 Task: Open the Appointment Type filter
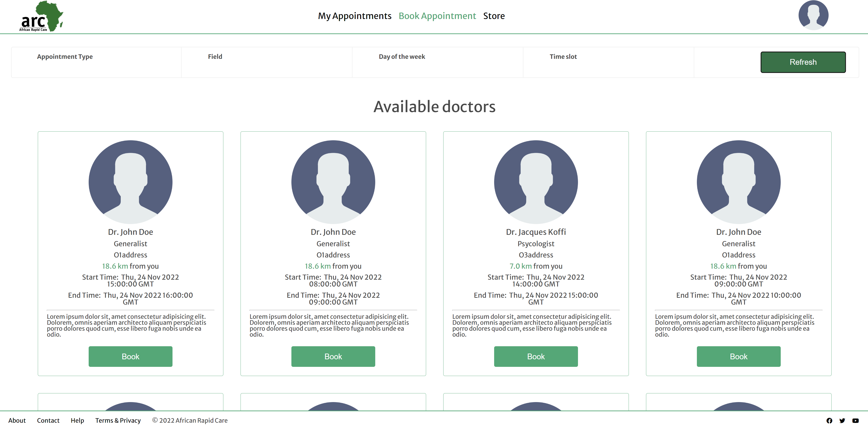96,62
